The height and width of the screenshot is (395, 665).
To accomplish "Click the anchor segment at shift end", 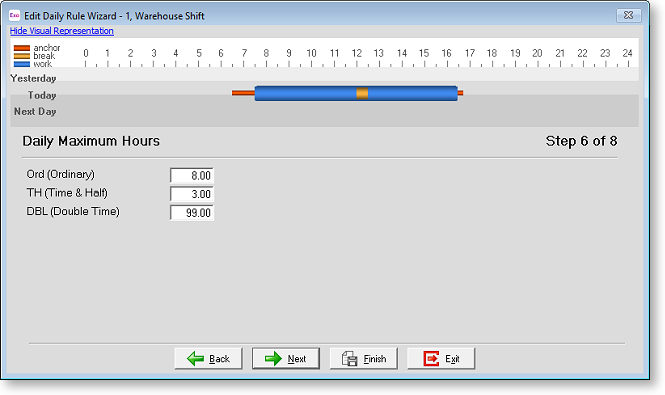I will (461, 93).
